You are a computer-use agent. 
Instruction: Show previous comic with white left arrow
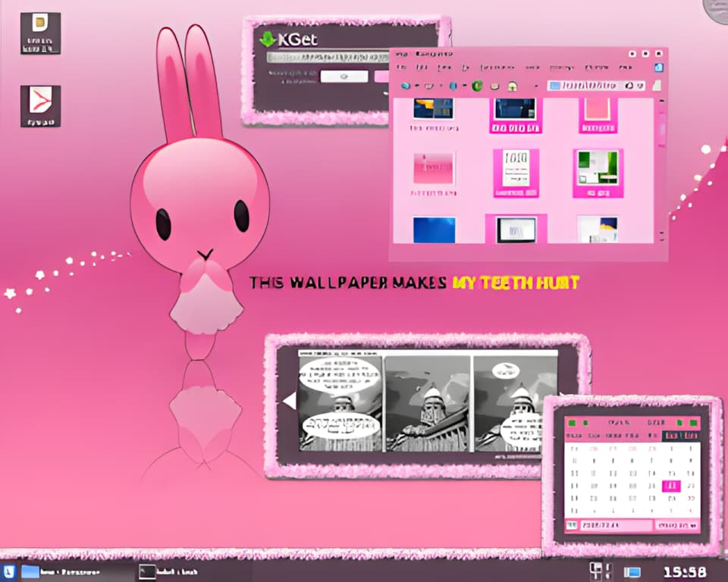pos(290,401)
